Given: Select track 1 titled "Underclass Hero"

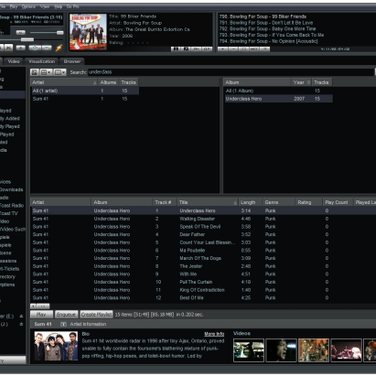Looking at the screenshot, I should pos(203,211).
